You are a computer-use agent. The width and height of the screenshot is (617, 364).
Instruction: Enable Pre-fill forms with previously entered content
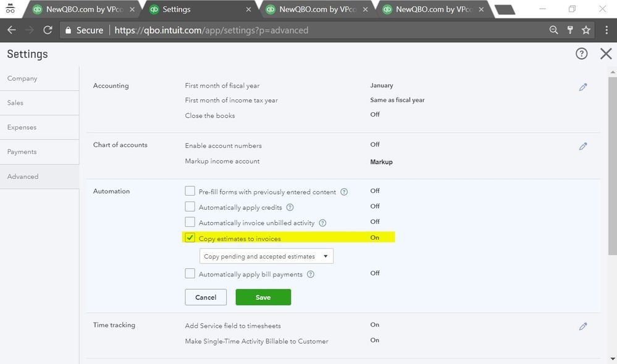coord(190,191)
